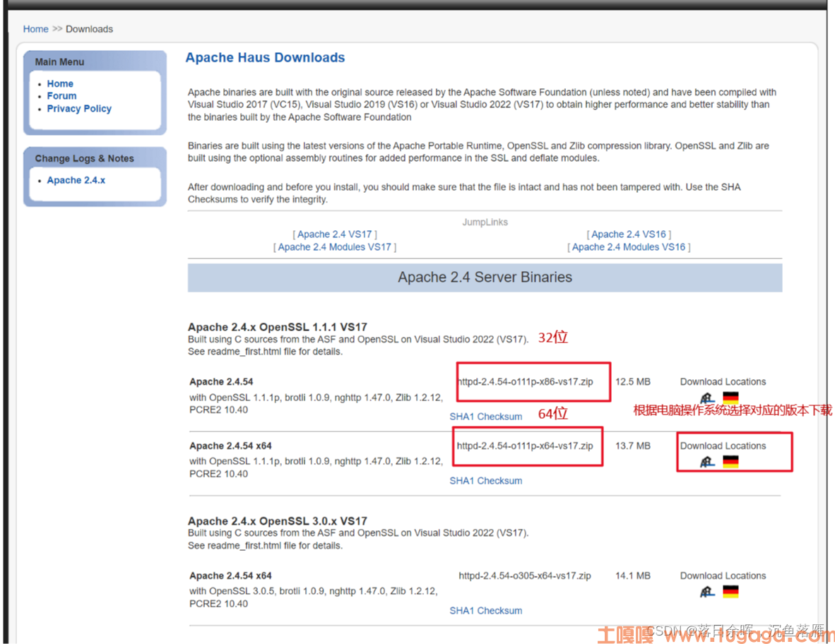Viewport: 835px width, 644px height.
Task: Click the httpd-2.4.54-o111p-x64-vs17.zip file name
Action: (525, 446)
